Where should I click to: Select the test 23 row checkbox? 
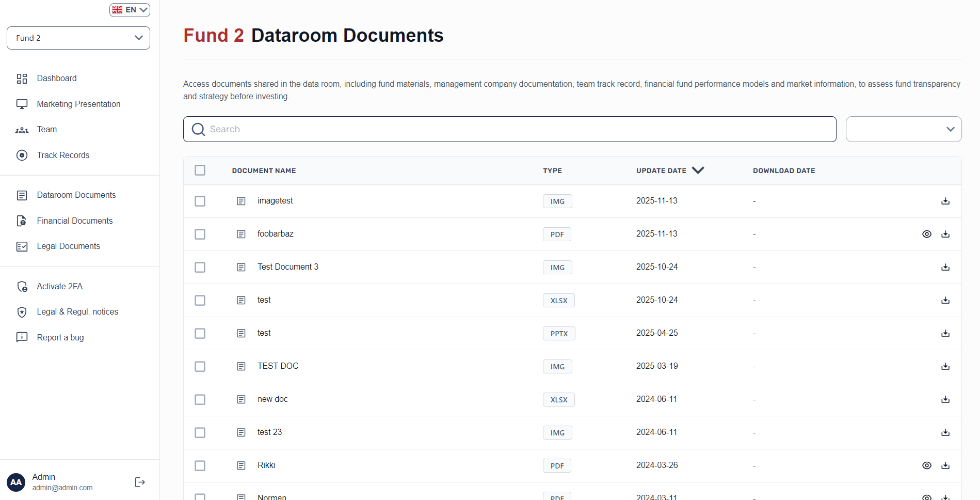pos(200,433)
